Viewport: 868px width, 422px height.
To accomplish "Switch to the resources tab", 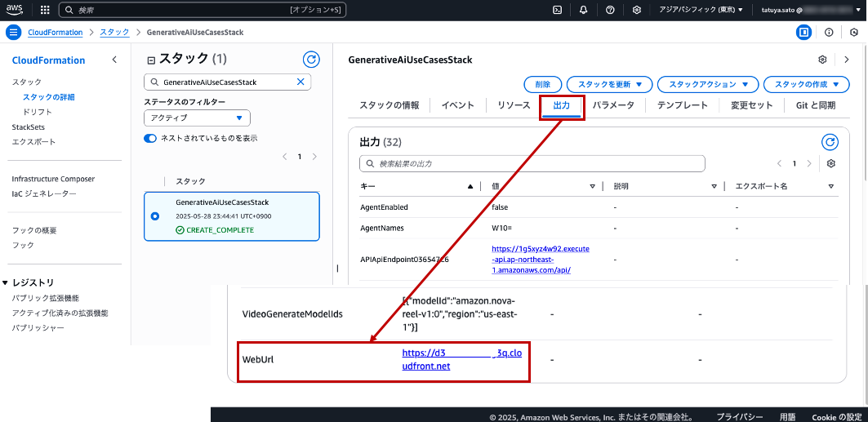I will coord(514,105).
